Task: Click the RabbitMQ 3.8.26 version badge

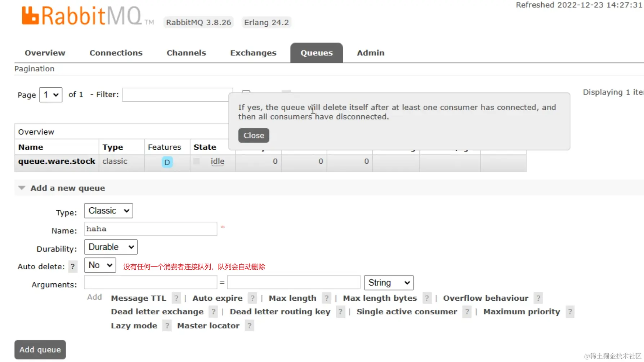Action: 198,22
